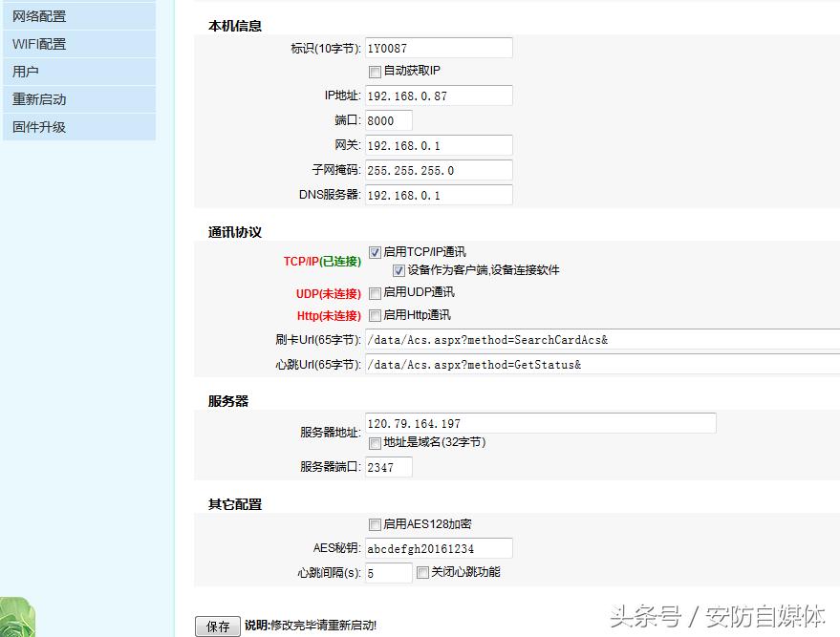
Task: Select the AES秘钥 input field
Action: tap(438, 549)
